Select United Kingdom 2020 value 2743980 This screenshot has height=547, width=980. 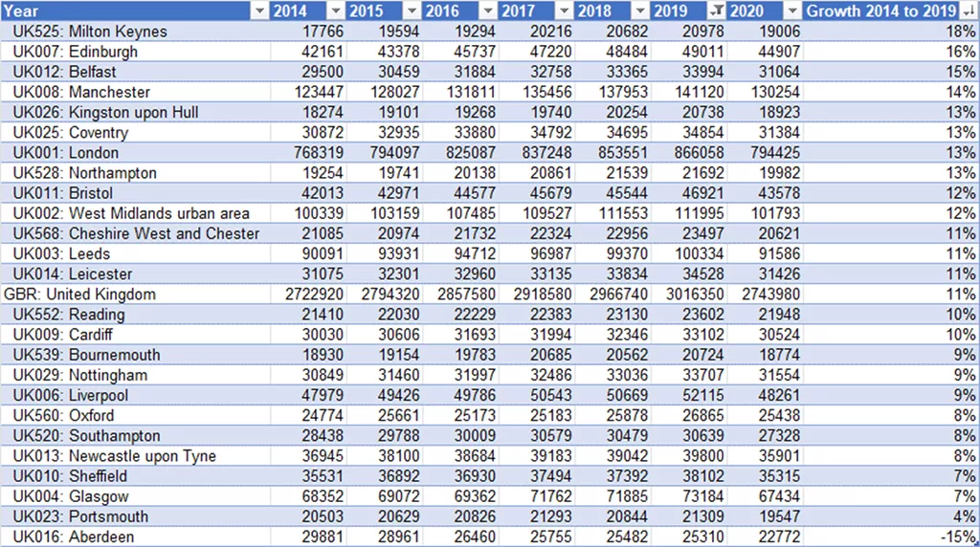pos(771,295)
